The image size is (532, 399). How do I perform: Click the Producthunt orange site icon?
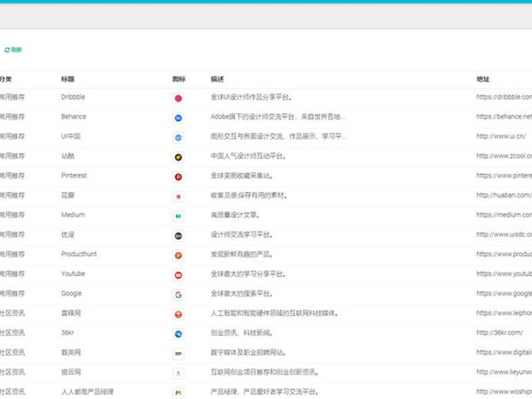point(178,255)
